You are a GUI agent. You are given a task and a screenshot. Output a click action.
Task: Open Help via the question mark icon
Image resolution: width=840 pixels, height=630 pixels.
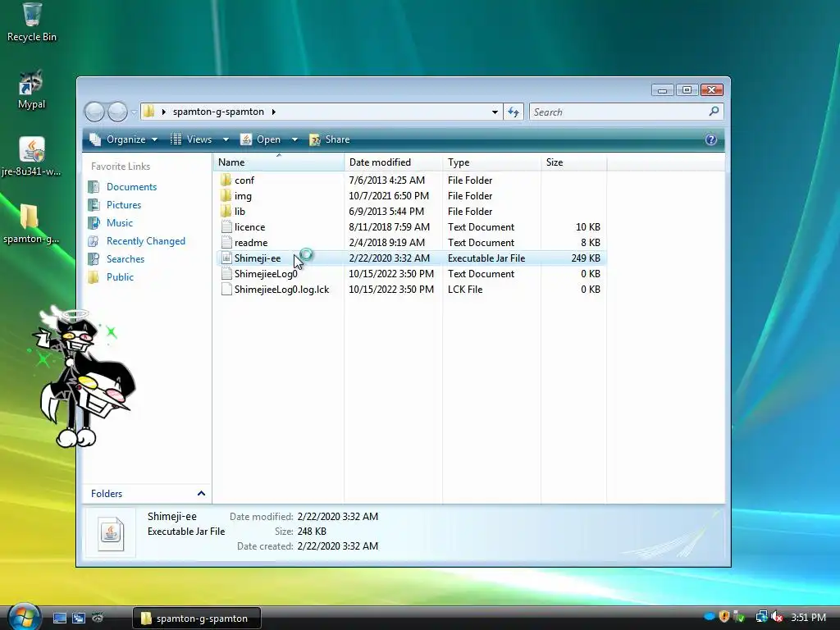coord(711,139)
